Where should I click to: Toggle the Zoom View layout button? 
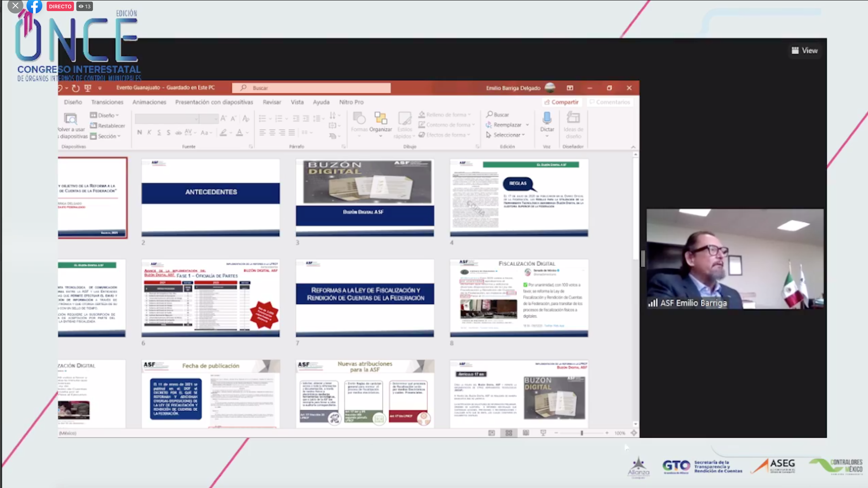pos(804,51)
